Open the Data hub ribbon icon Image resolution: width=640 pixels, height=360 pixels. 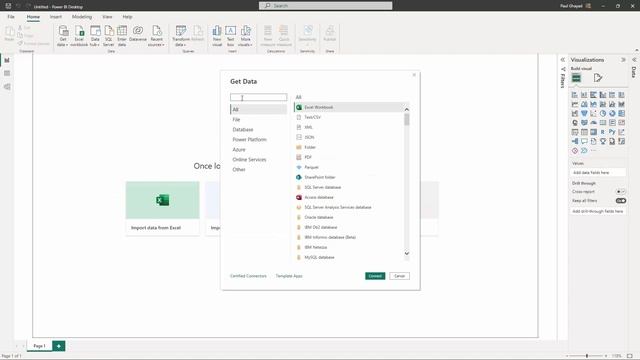(95, 36)
